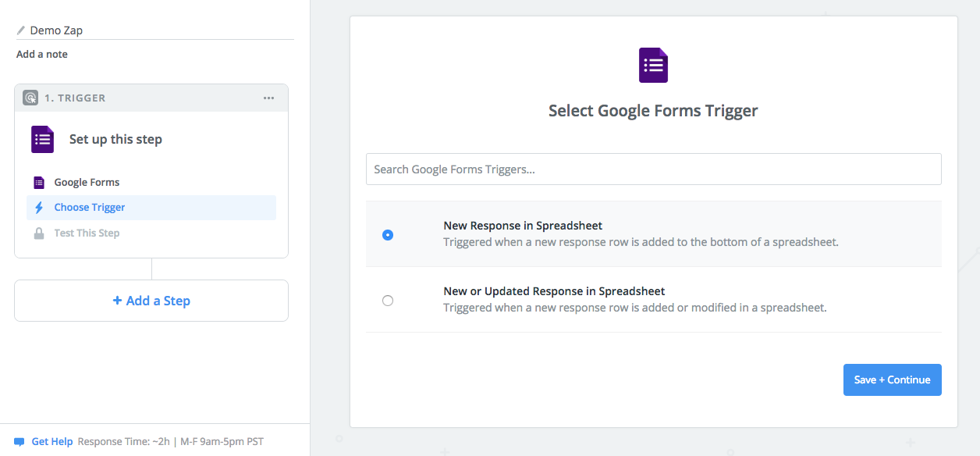Open the Google Forms step item

pos(151,182)
